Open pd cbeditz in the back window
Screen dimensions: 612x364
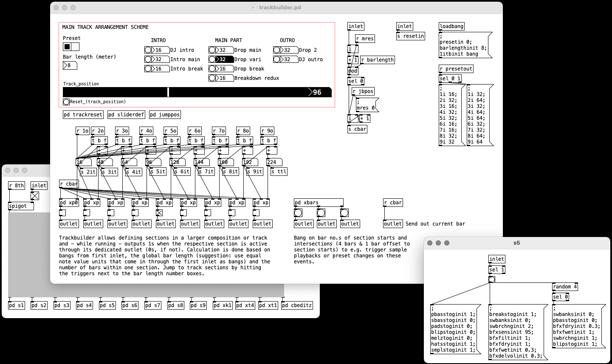coord(297,305)
